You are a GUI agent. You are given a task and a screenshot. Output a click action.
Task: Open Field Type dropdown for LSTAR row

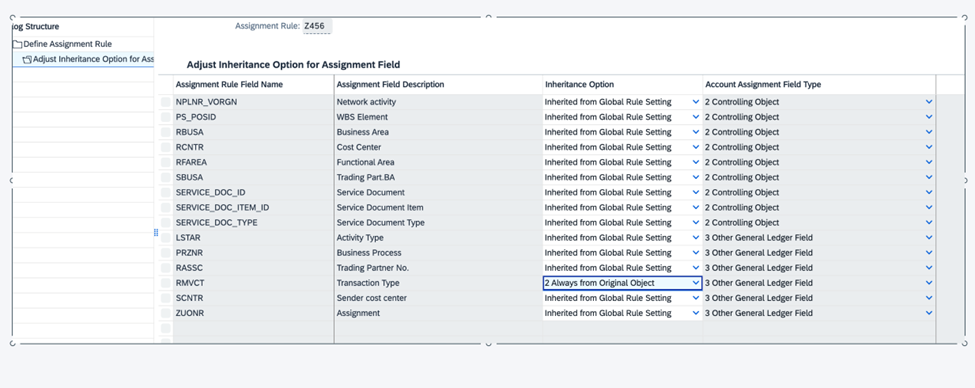(x=929, y=238)
